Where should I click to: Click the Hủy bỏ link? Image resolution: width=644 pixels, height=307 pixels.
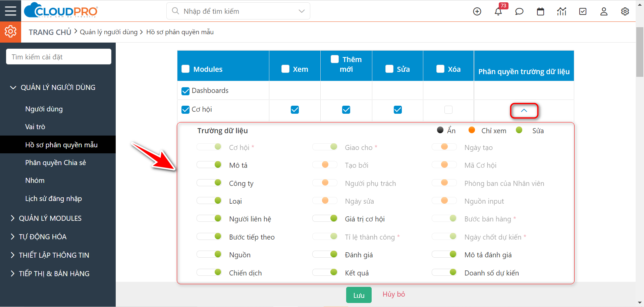pos(394,294)
